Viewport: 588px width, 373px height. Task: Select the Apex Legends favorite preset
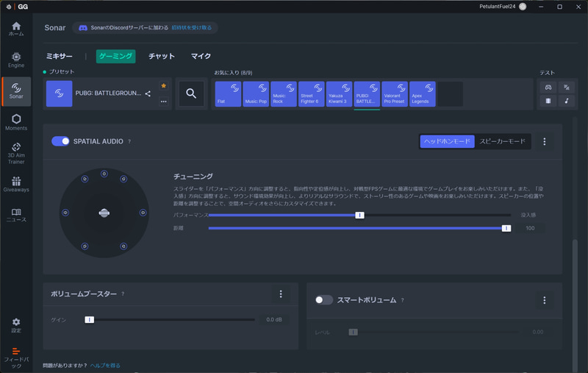(422, 94)
